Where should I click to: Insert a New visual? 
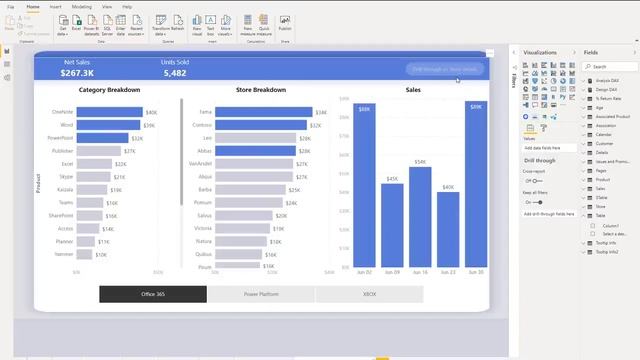point(197,25)
